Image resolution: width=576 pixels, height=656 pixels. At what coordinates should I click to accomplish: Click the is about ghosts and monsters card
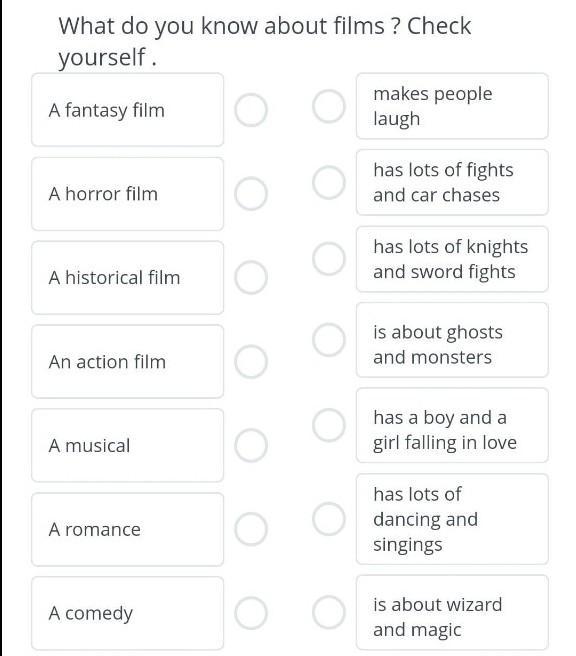pos(452,340)
